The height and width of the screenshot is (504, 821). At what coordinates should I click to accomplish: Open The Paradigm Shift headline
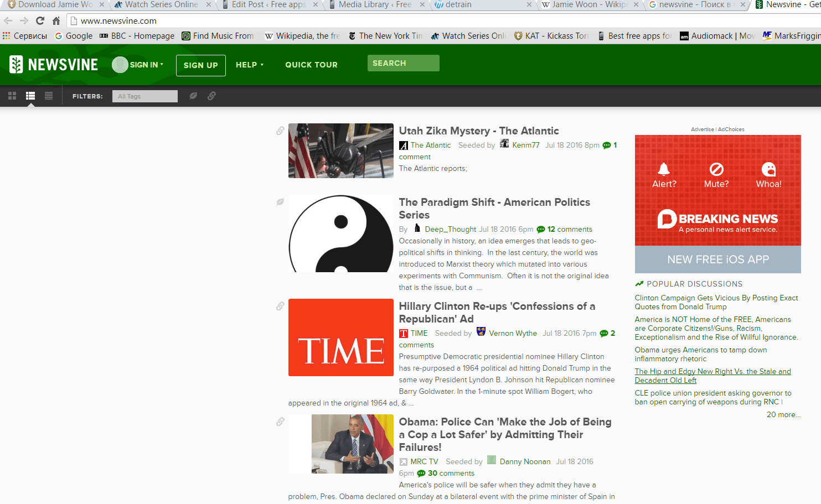(x=494, y=209)
